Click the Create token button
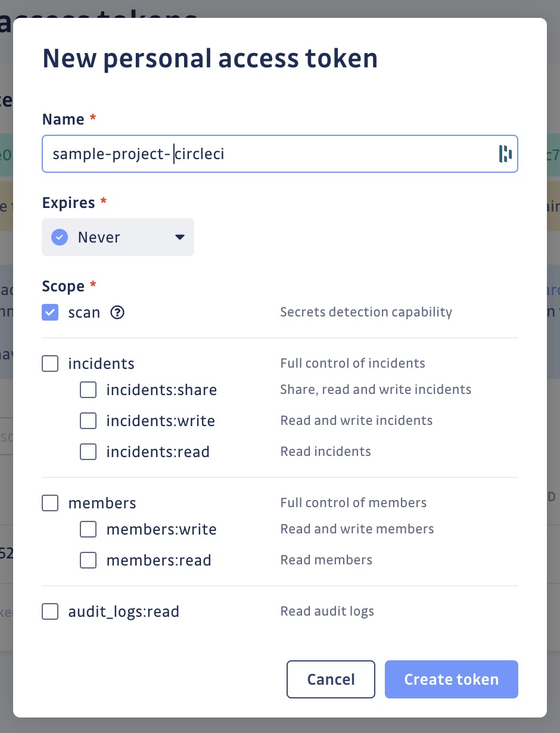 point(451,679)
